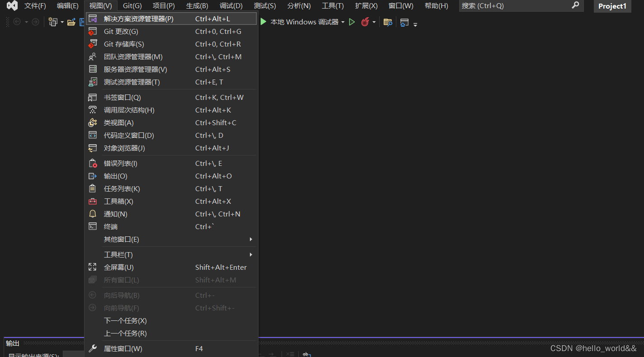The height and width of the screenshot is (357, 644).
Task: Open navigate backward history dropdown arrow
Action: [x=26, y=22]
